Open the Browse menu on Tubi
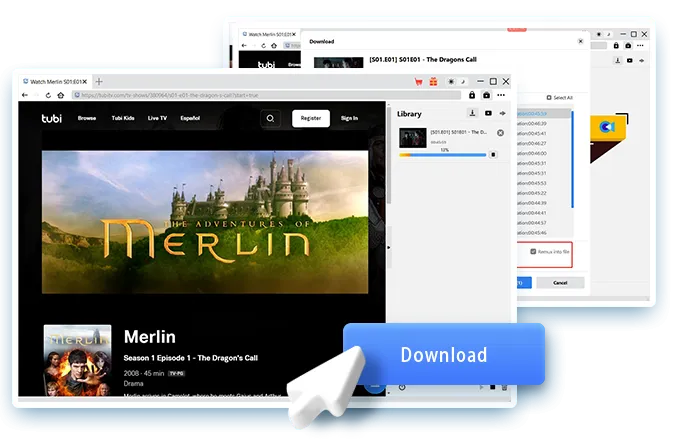This screenshot has height=439, width=686. coord(87,118)
